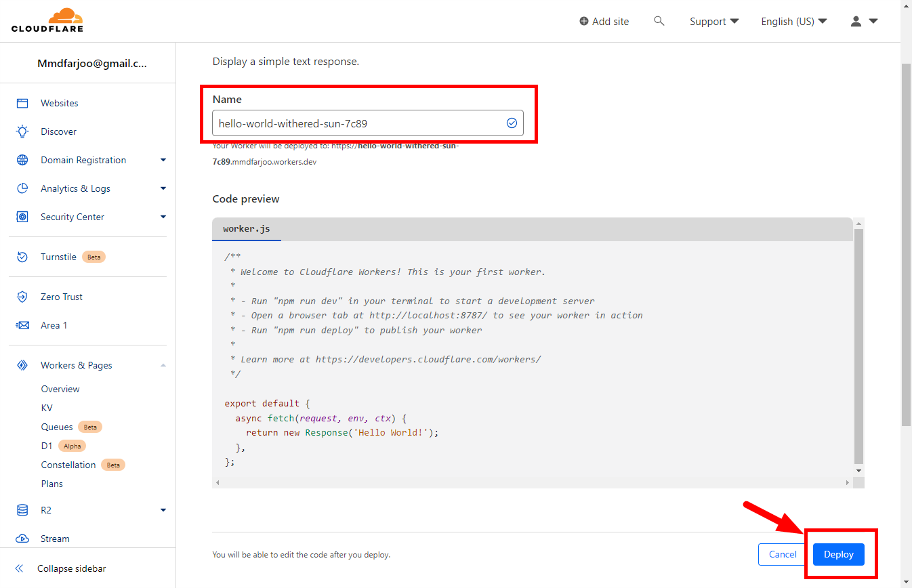Open the Plans menu item

tap(52, 484)
